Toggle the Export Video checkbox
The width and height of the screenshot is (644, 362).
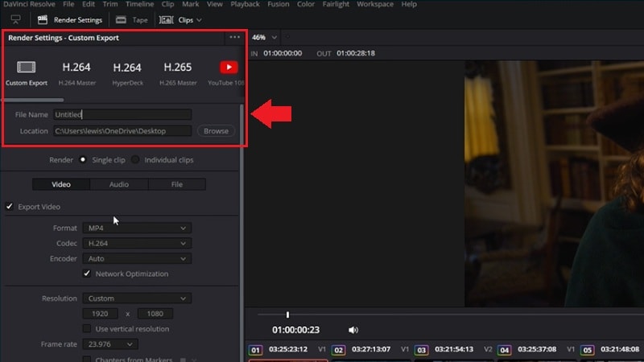10,207
